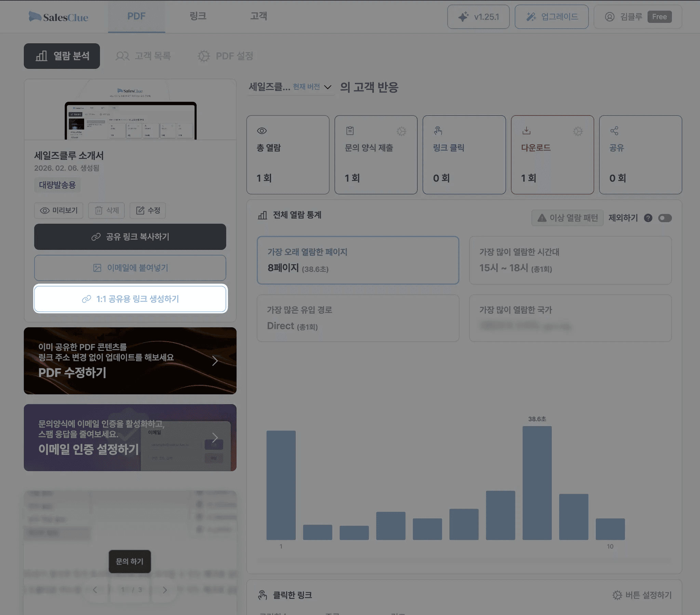700x615 pixels.
Task: Click the 공유 링크 복사하기 button
Action: point(130,237)
